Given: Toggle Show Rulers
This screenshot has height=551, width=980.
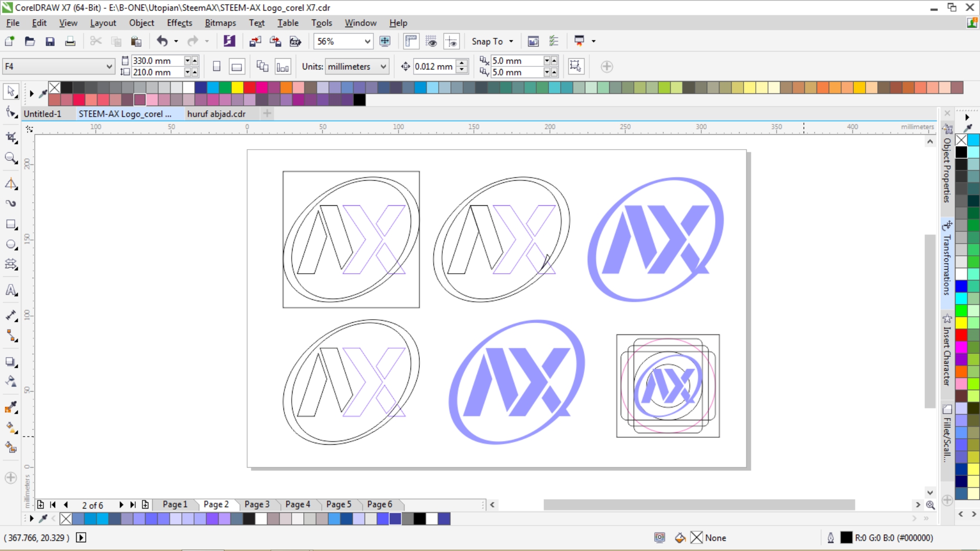Looking at the screenshot, I should [x=411, y=41].
